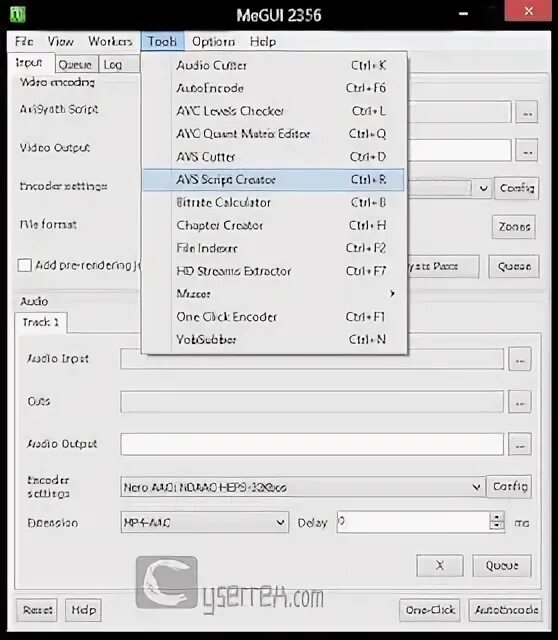Expand video Encoder settings dropdown
558x640 pixels.
tap(483, 188)
